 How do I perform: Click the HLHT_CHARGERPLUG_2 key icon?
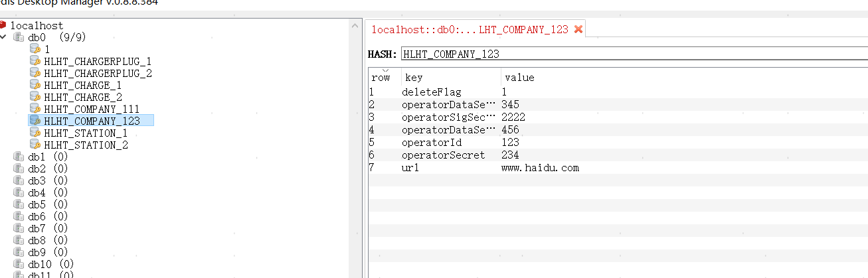coord(35,73)
